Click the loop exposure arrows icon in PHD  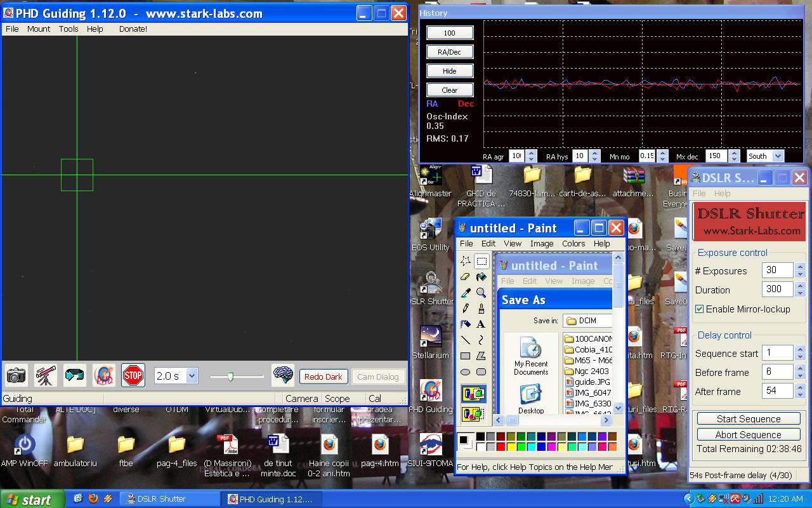pyautogui.click(x=75, y=376)
